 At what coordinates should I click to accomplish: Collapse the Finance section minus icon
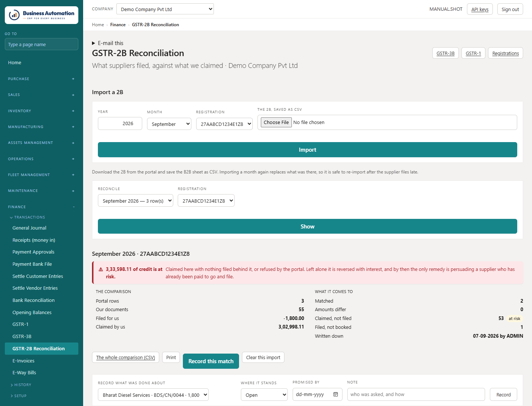(74, 207)
